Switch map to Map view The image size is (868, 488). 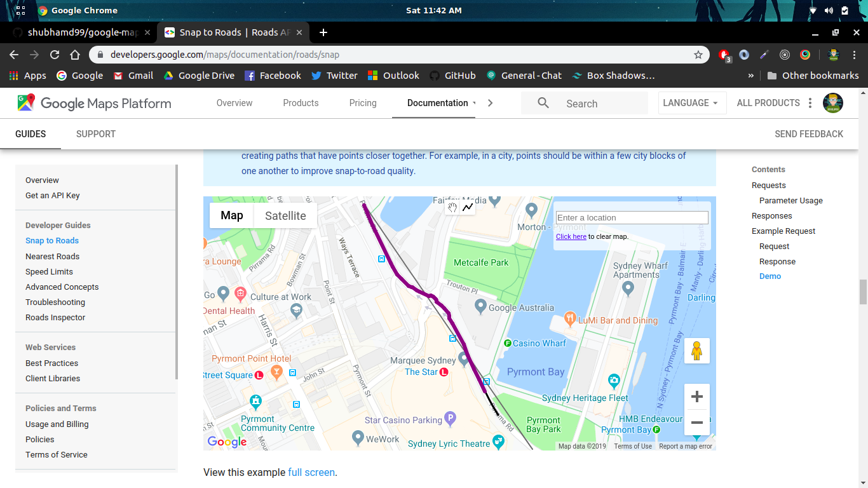click(x=232, y=216)
